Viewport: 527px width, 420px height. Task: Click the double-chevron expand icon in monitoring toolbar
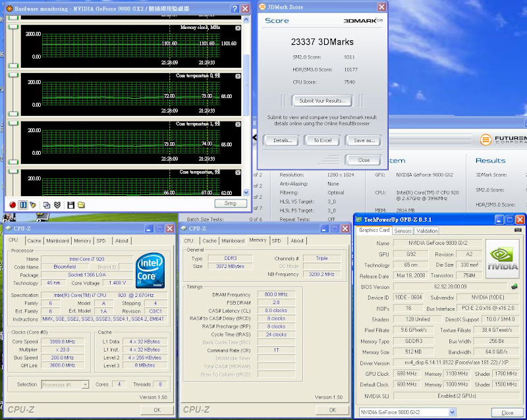(57, 205)
